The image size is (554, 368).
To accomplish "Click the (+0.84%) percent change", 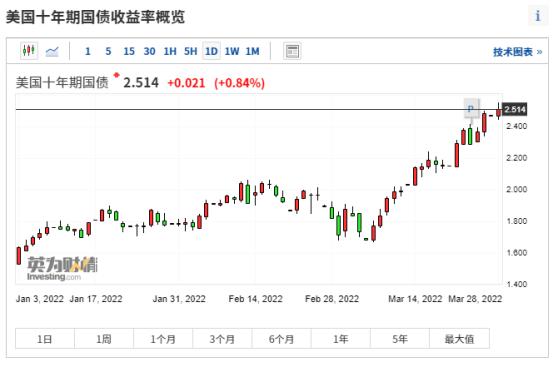I will (x=240, y=83).
